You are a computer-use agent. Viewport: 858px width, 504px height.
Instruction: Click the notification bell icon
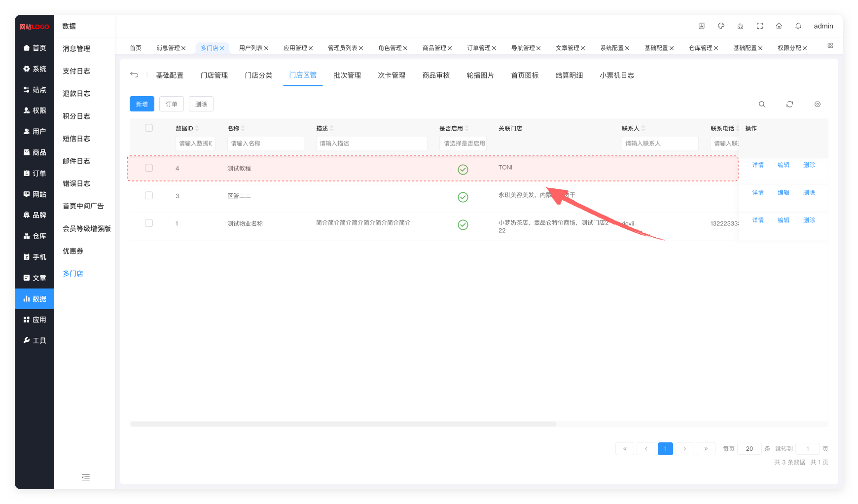[798, 26]
